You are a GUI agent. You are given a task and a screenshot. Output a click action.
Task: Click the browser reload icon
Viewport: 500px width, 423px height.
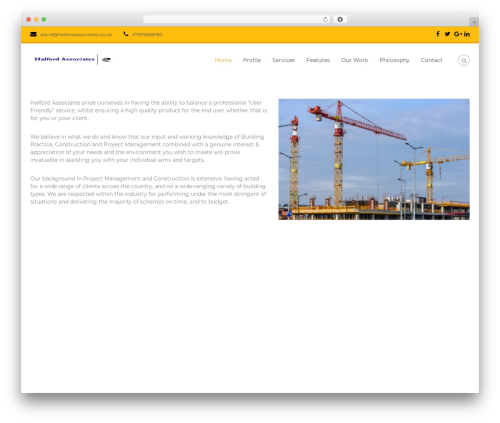pyautogui.click(x=325, y=19)
